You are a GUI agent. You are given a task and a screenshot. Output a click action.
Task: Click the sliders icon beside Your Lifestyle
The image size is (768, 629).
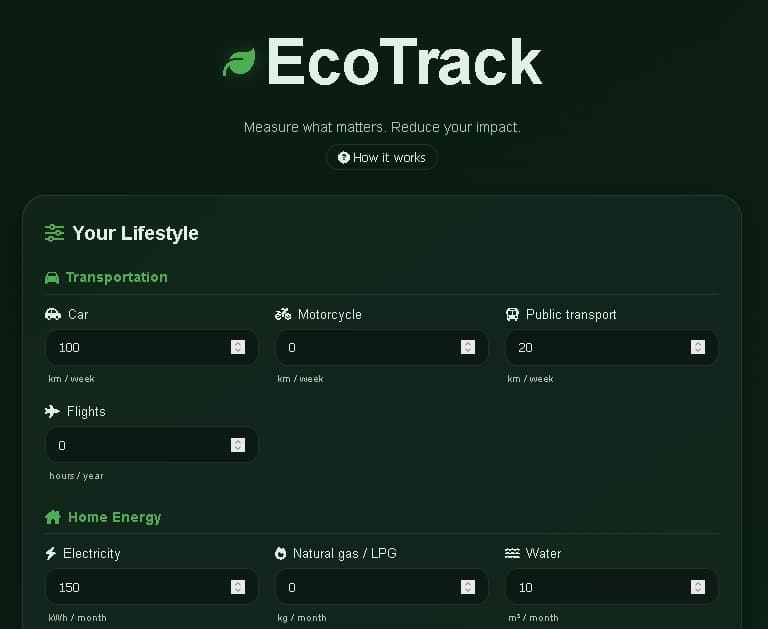(54, 233)
